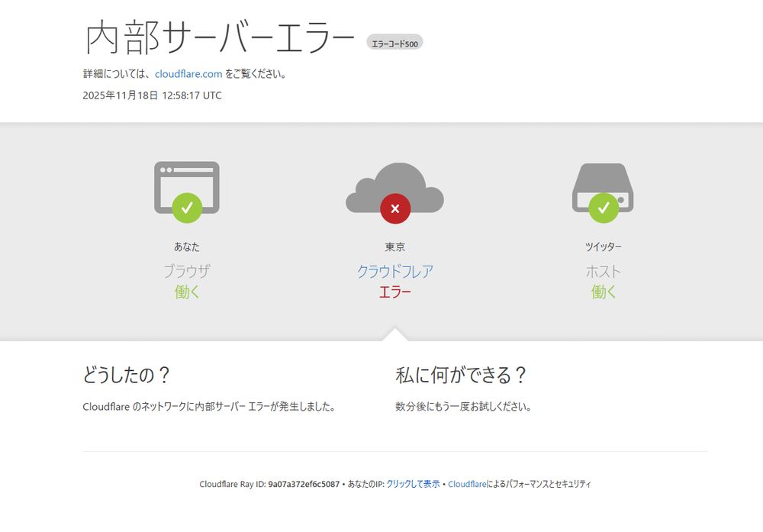Click the クリックして表示 IP reveal link
The height and width of the screenshot is (532, 763).
coord(413,484)
